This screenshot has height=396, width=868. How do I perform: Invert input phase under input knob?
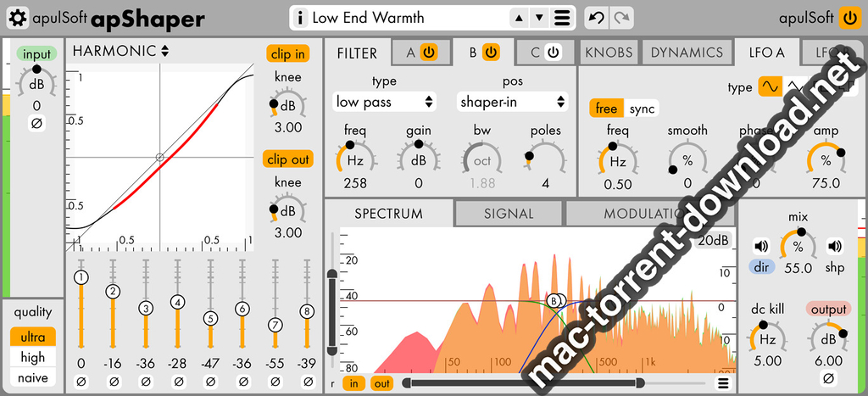click(x=36, y=124)
